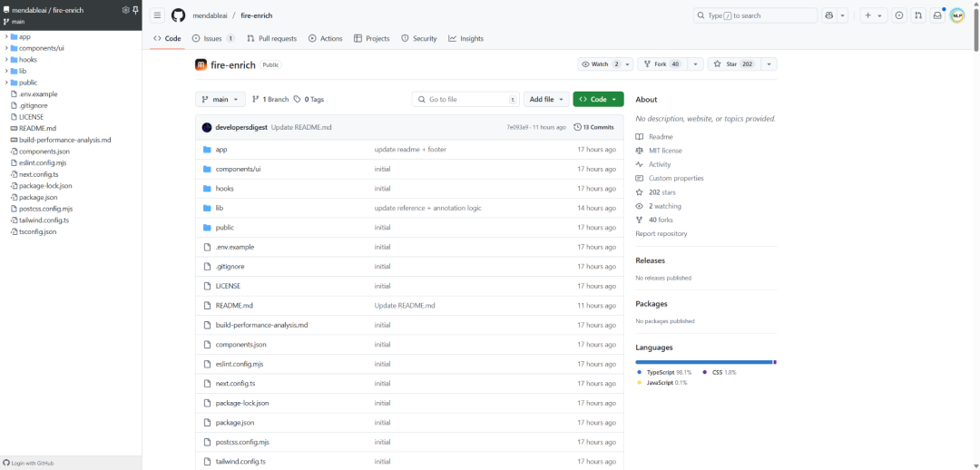Focus the Go to file field
The image size is (980, 470).
point(465,100)
